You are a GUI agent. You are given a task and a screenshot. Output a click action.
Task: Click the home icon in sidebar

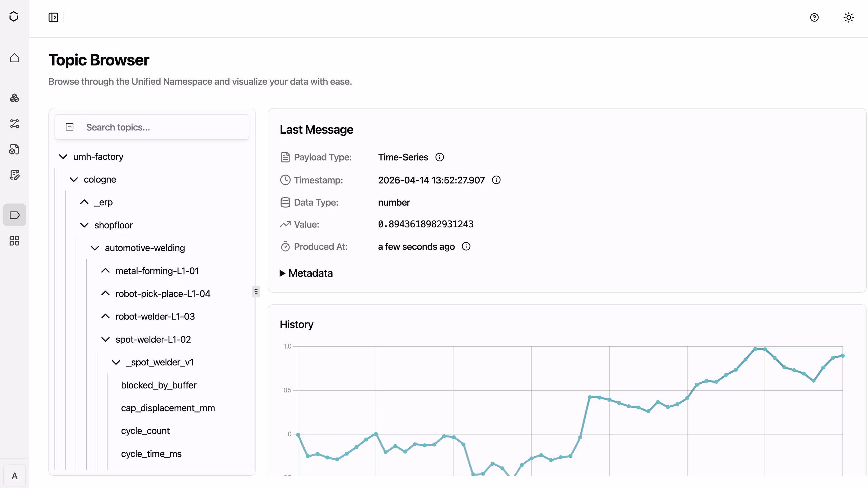pos(14,58)
